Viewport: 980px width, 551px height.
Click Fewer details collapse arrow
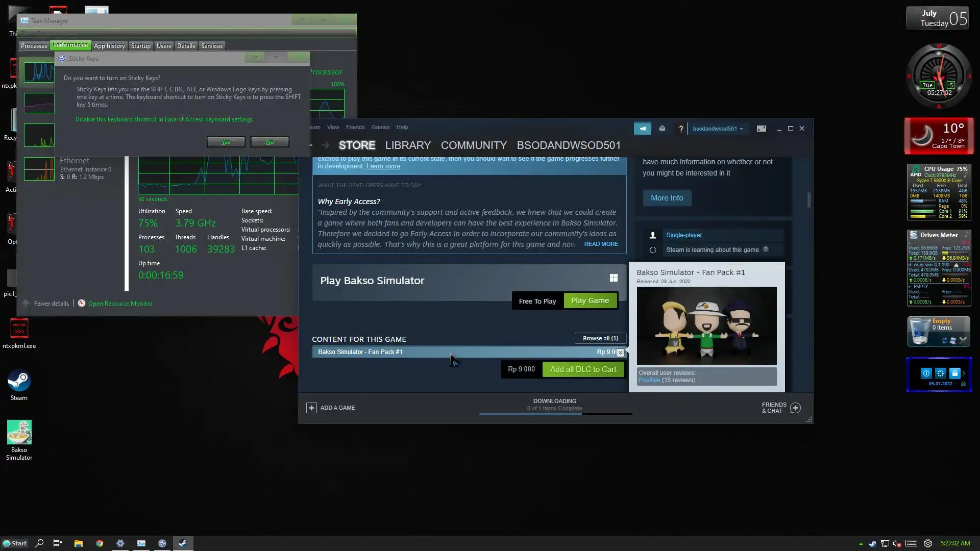tap(26, 304)
